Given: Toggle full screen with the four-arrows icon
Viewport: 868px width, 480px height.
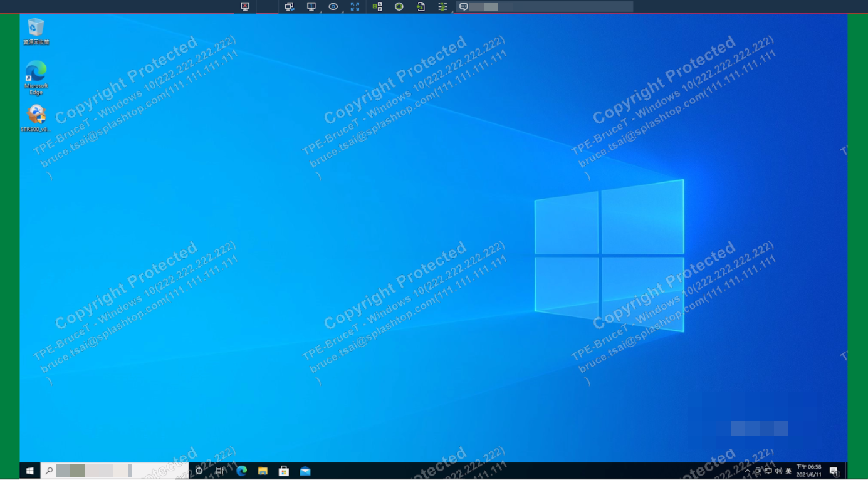Looking at the screenshot, I should pos(355,6).
